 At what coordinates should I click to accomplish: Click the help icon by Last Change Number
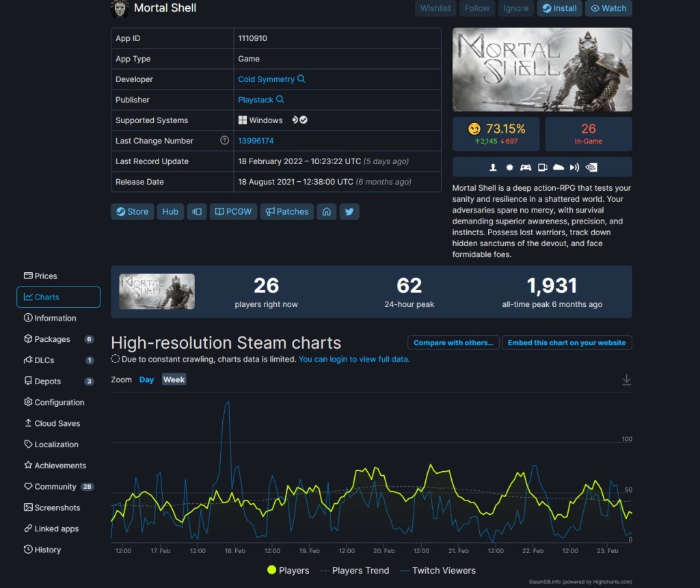(x=224, y=141)
